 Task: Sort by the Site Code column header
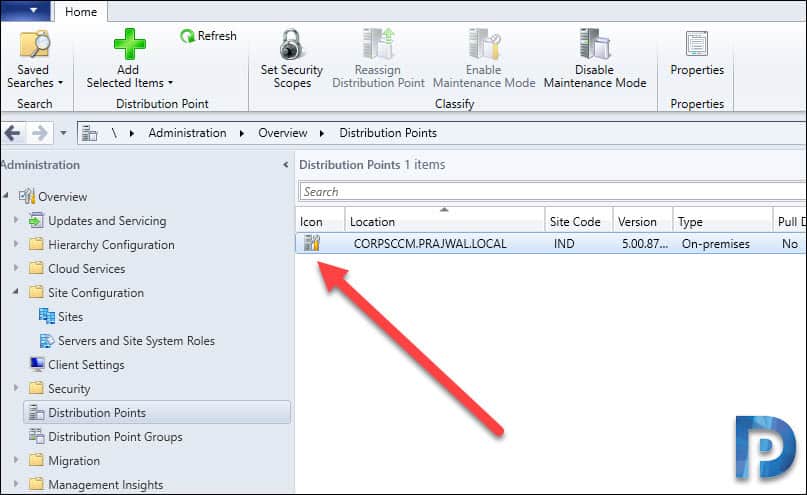click(579, 221)
